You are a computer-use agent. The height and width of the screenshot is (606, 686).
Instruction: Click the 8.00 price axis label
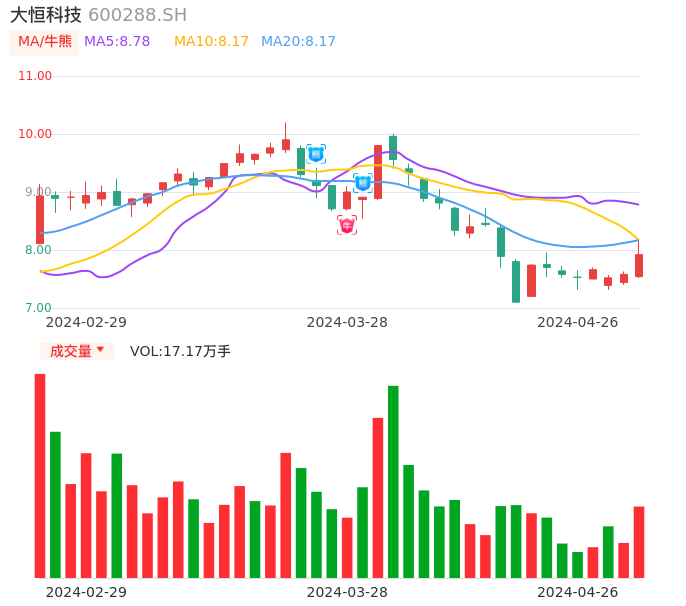(38, 250)
